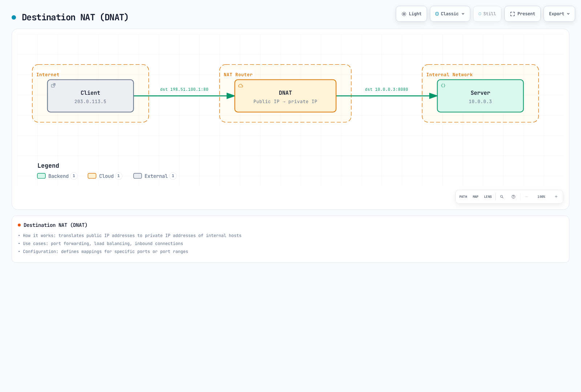Click the Internet group label
The width and height of the screenshot is (581, 392).
pos(48,75)
